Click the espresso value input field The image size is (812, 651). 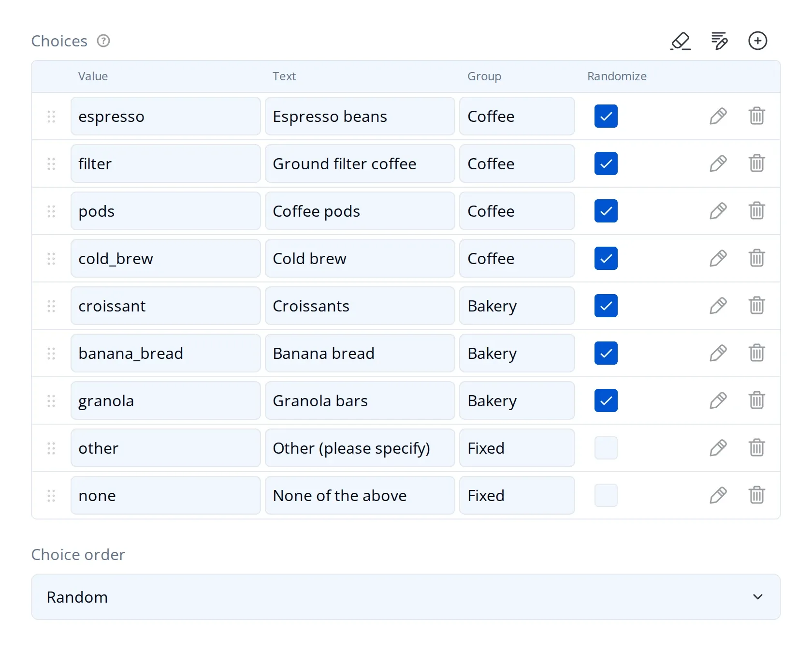[166, 116]
